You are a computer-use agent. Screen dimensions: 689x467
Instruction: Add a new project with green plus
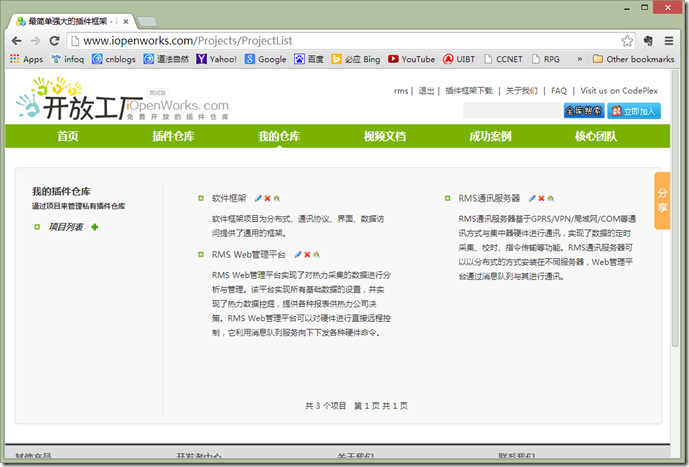tap(94, 227)
